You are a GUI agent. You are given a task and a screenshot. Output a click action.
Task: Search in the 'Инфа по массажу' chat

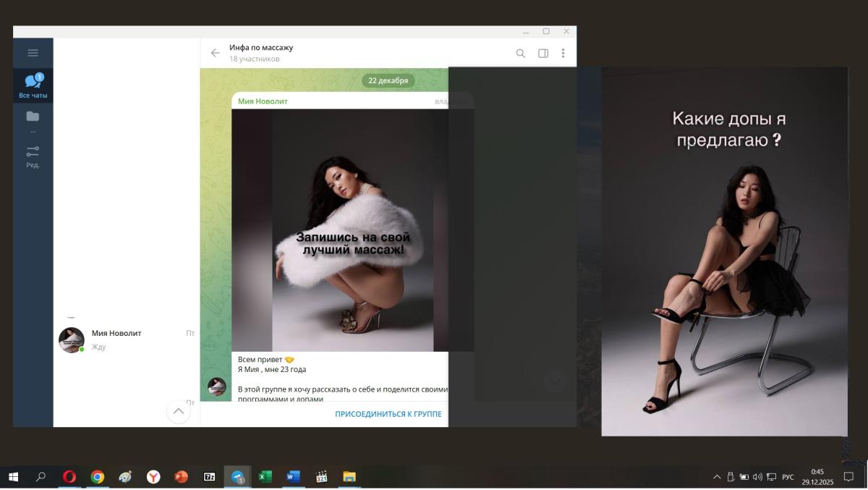(520, 53)
